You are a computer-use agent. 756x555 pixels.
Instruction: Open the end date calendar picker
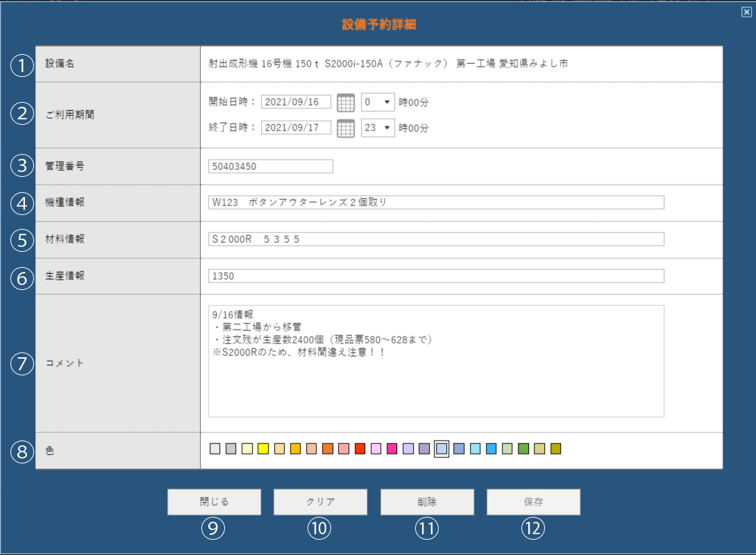point(346,128)
